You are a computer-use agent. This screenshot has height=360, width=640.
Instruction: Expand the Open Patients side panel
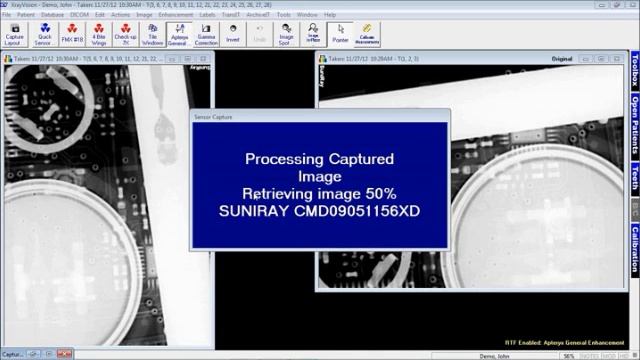tap(635, 126)
